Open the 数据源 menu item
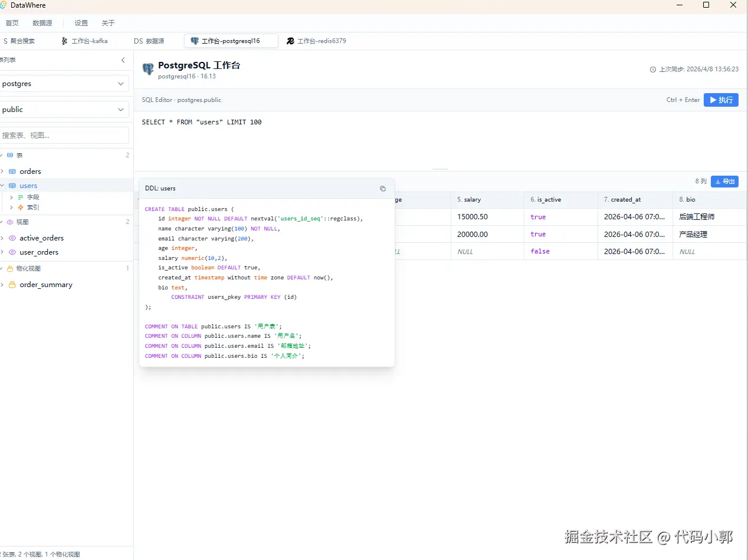Viewport: 748px width, 560px height. [42, 23]
